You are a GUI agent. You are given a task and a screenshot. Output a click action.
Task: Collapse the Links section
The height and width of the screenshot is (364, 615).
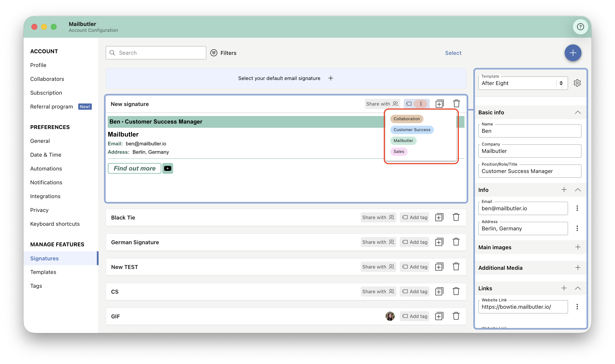(x=578, y=288)
